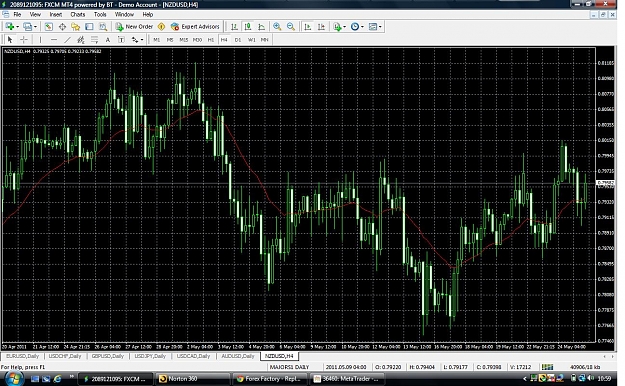Switch to the USDJPY,Daily chart tab

point(150,356)
